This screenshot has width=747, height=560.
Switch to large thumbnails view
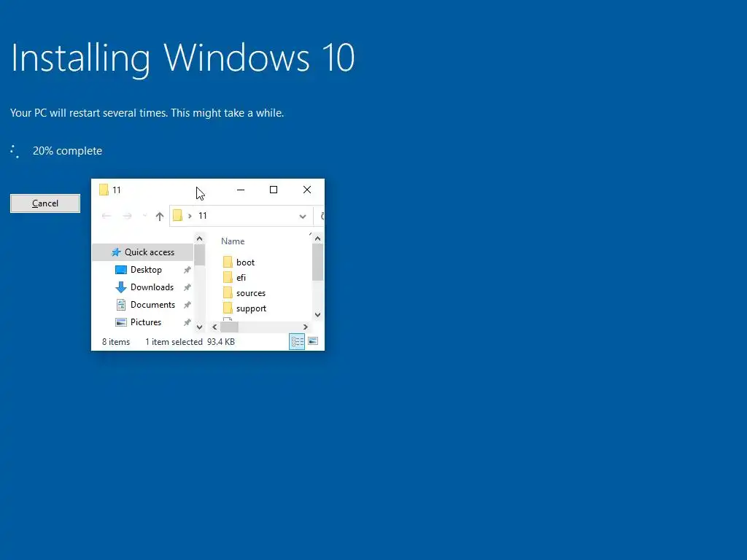313,341
